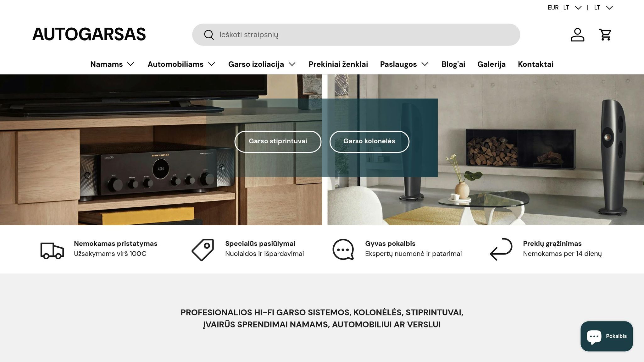This screenshot has height=362, width=644.
Task: Click the live chat bubble icon
Action: click(343, 250)
